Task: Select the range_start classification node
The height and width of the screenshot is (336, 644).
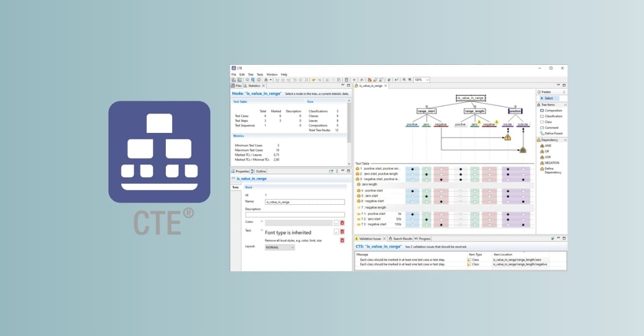Action: point(427,111)
